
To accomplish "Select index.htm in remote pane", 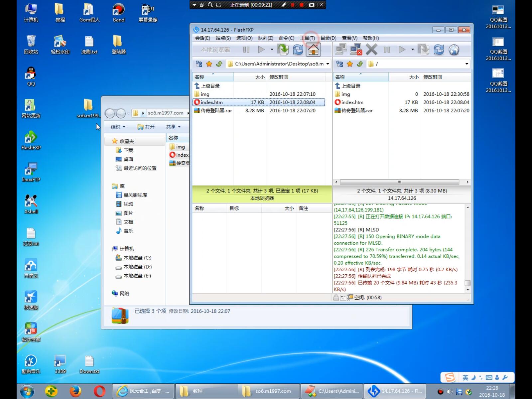I will tap(349, 102).
